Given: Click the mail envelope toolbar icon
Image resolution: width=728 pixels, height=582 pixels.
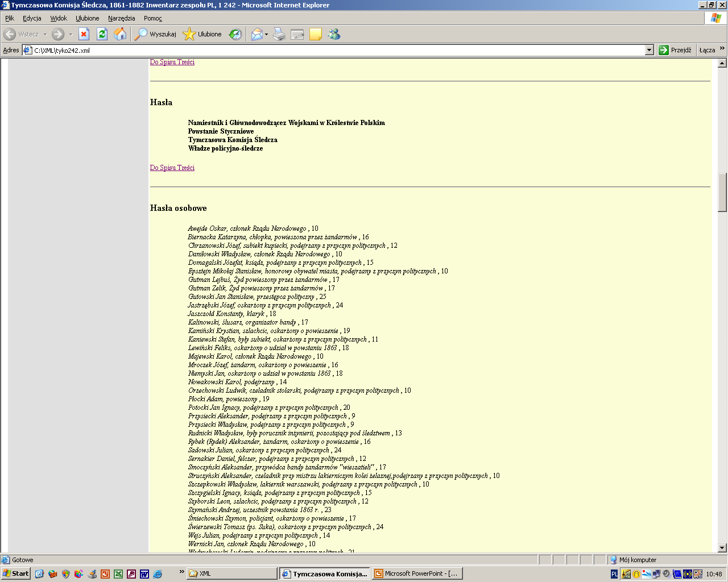Looking at the screenshot, I should click(257, 34).
